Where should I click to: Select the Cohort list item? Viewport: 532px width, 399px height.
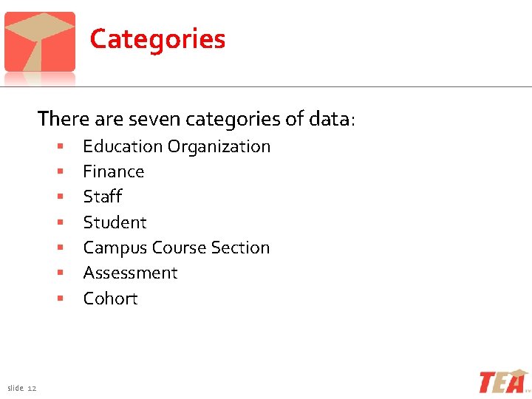[x=111, y=299]
